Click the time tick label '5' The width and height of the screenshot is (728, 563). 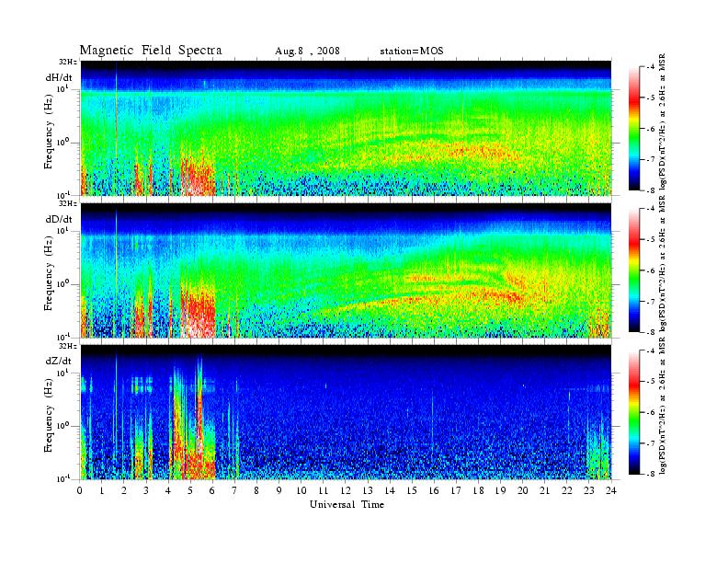190,490
